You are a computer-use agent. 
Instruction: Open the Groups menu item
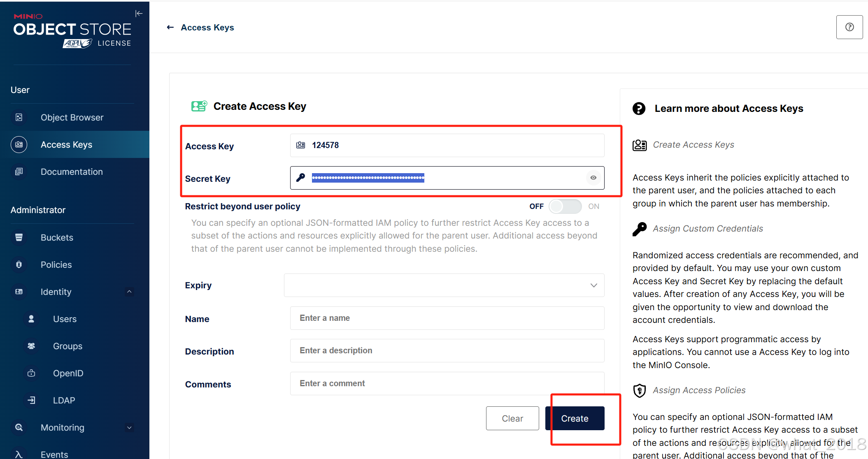(x=67, y=346)
